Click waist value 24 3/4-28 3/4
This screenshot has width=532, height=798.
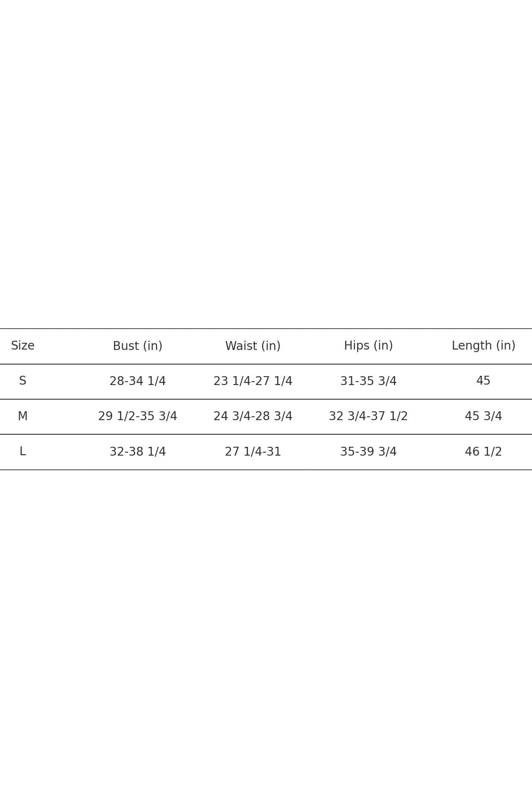[253, 416]
